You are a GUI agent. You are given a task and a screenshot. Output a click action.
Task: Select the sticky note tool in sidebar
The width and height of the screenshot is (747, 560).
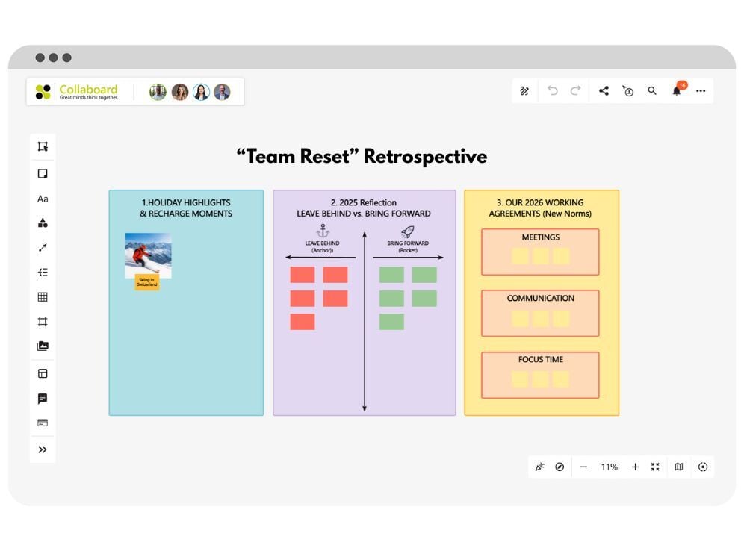click(43, 174)
